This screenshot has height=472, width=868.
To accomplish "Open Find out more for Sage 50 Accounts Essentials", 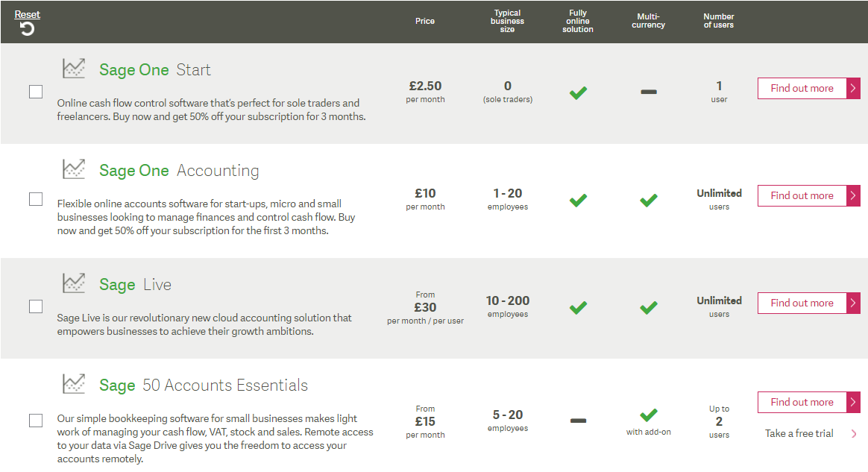I will click(x=809, y=402).
